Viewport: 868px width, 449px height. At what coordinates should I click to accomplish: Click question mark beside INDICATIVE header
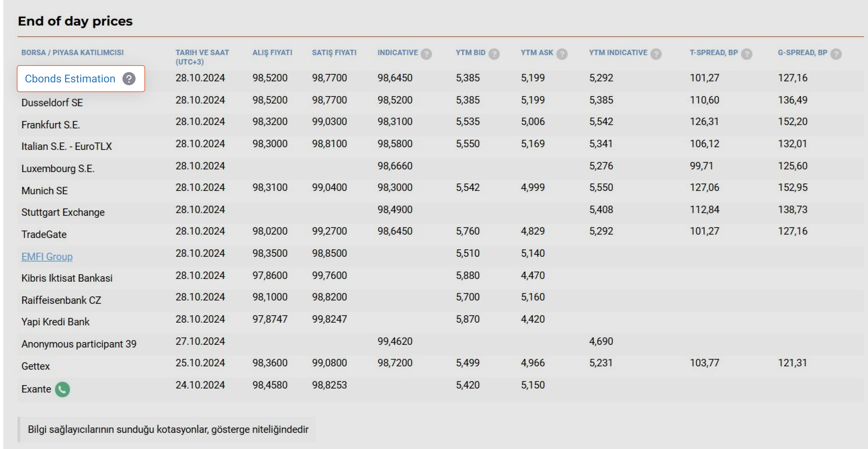[426, 54]
